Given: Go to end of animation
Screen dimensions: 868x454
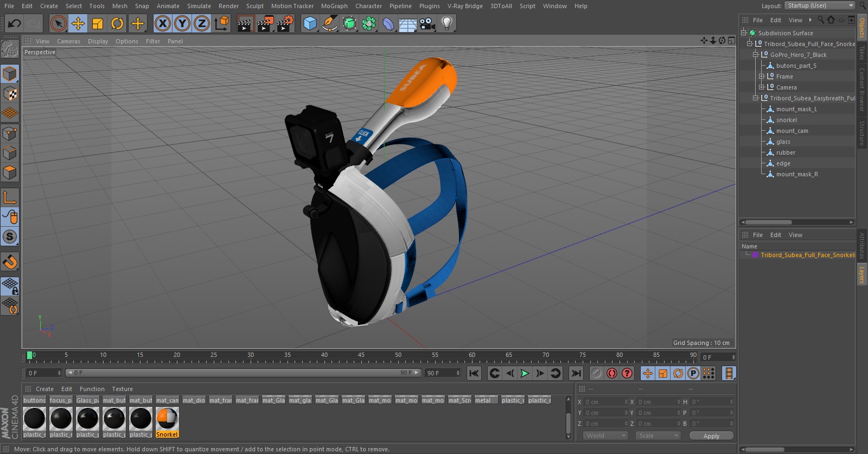Looking at the screenshot, I should click(576, 373).
